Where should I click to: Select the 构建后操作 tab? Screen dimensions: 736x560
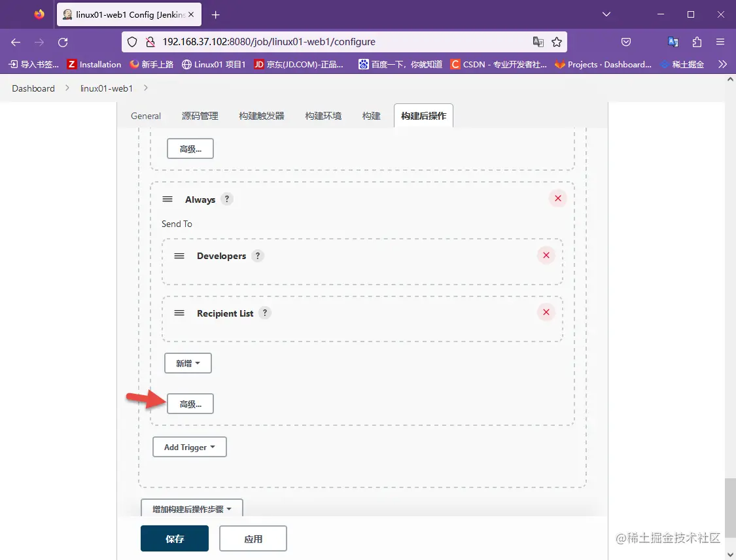pos(423,116)
